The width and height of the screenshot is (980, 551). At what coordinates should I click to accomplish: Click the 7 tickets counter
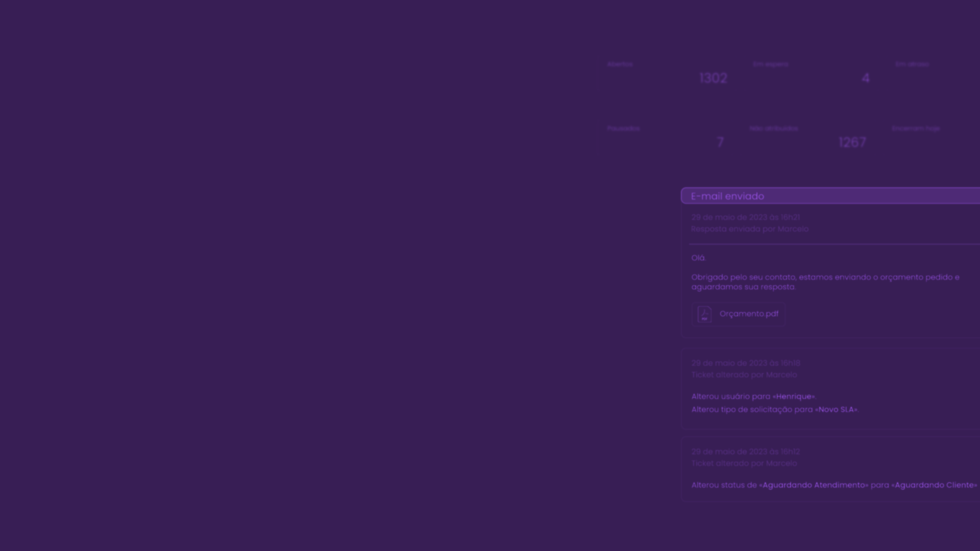720,142
